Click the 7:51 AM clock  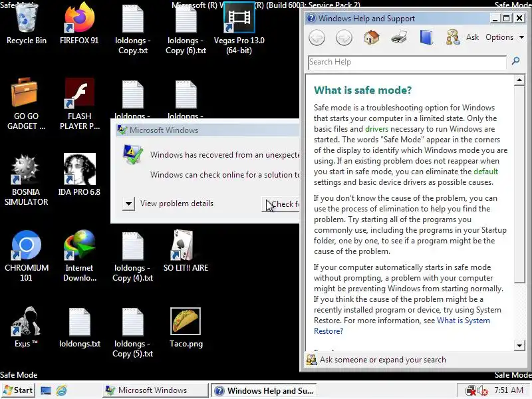click(x=509, y=390)
